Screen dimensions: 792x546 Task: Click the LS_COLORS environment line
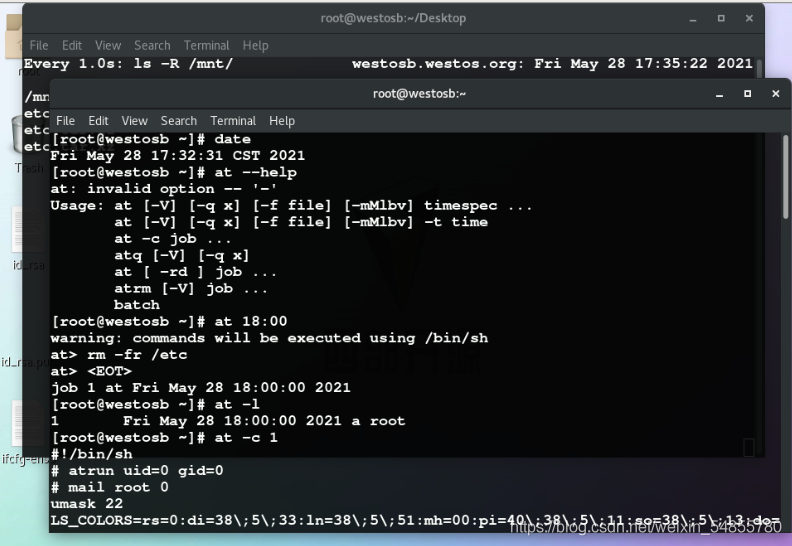coord(415,520)
